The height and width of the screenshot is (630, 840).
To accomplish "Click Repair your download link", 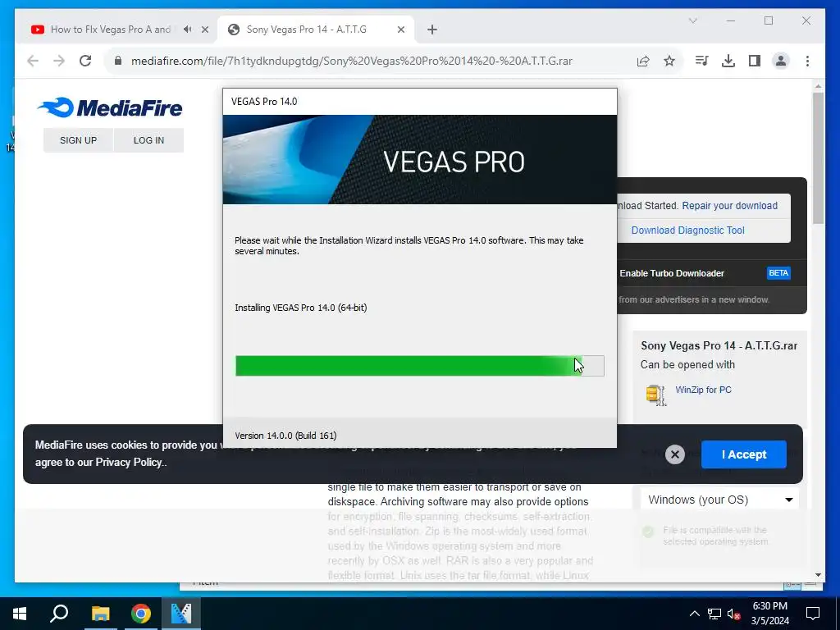I will click(729, 206).
